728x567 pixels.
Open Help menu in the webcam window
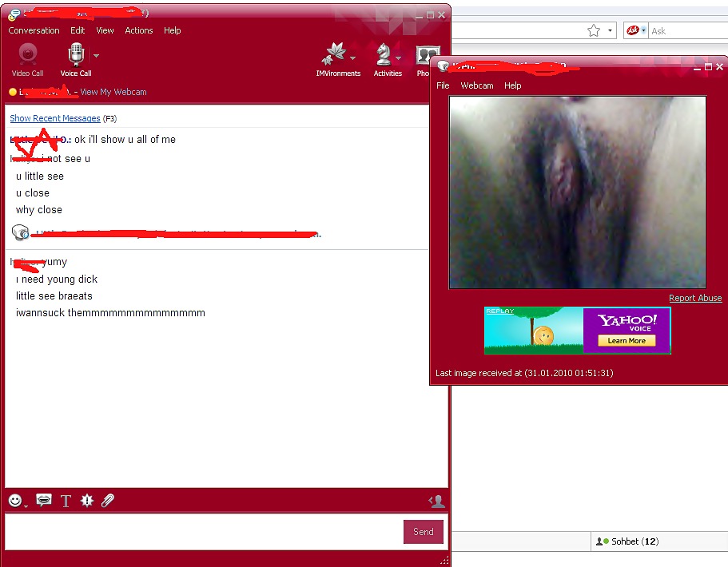pyautogui.click(x=512, y=85)
